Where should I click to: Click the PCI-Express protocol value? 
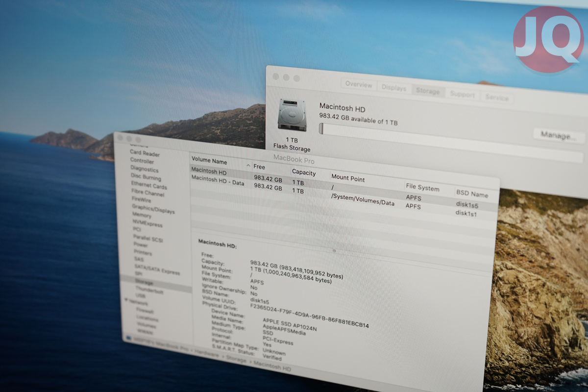coord(278,342)
